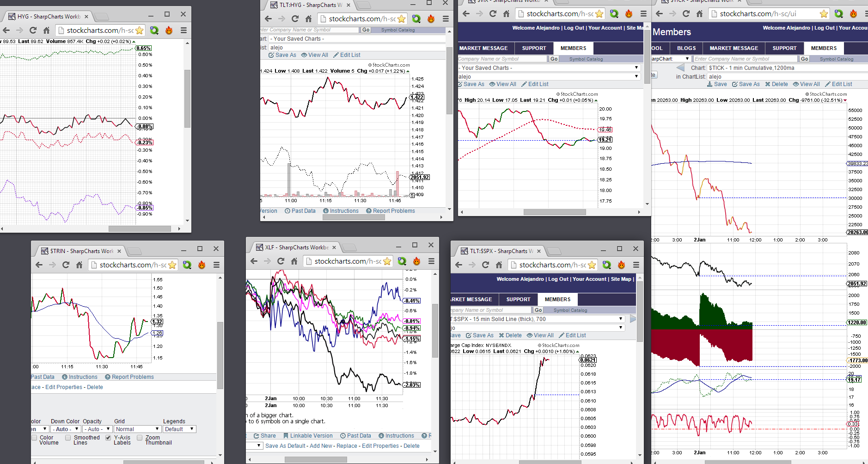The height and width of the screenshot is (464, 868).
Task: Open alejo list dropdown in TLT:HYG window
Action: tap(357, 48)
